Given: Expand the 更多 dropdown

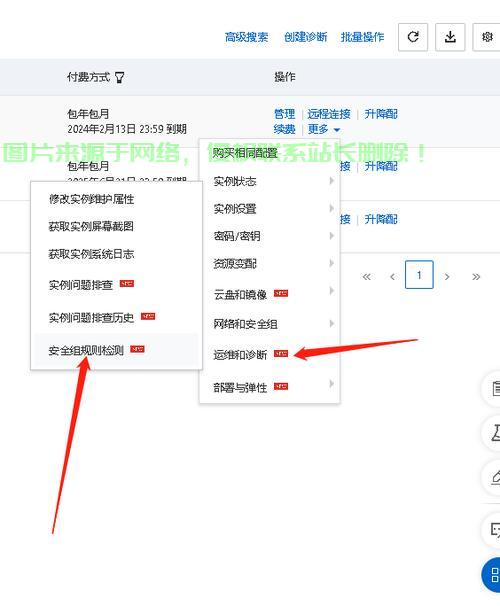Looking at the screenshot, I should pos(324,129).
